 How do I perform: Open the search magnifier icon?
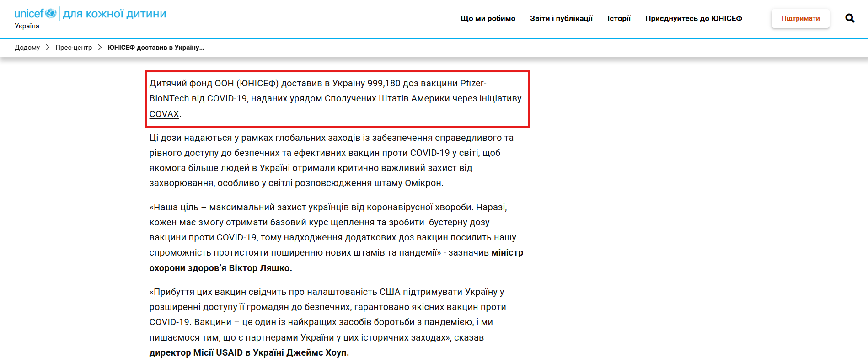pyautogui.click(x=850, y=18)
